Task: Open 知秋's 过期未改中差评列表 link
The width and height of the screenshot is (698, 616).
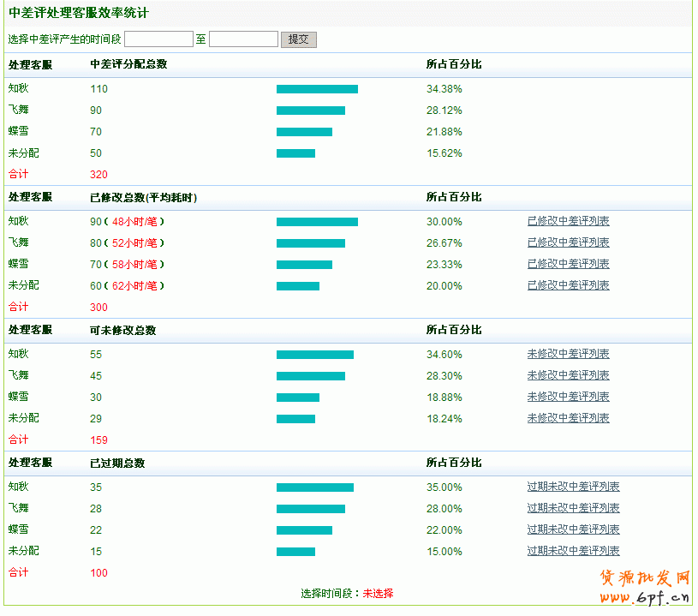Action: pyautogui.click(x=573, y=487)
